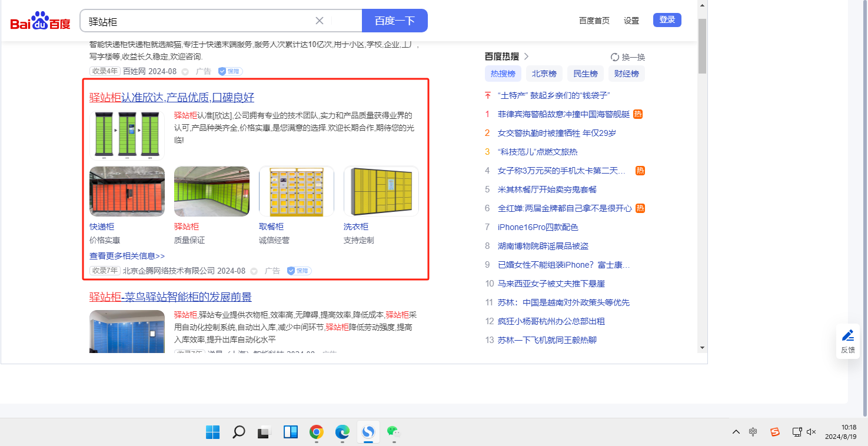Go to 百度首页
The height and width of the screenshot is (446, 868).
coord(594,21)
